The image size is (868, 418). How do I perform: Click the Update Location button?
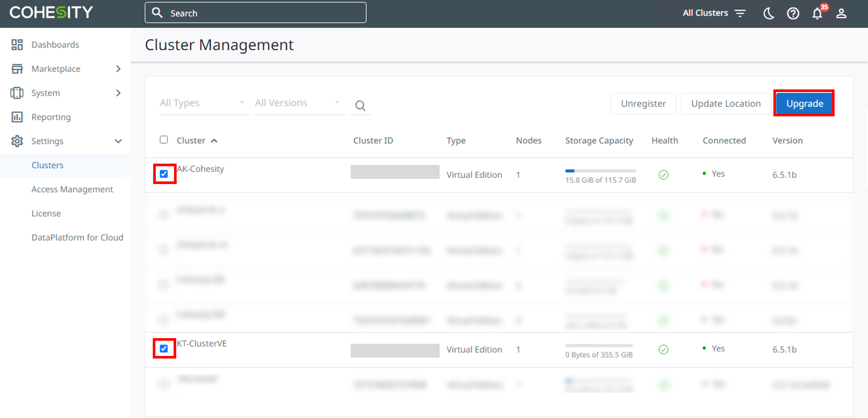[x=726, y=104]
